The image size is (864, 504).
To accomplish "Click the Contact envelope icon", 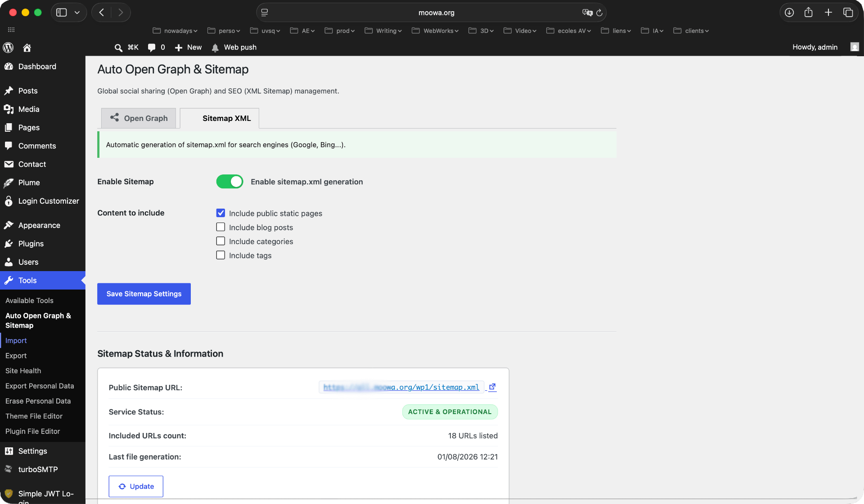I will coord(9,164).
